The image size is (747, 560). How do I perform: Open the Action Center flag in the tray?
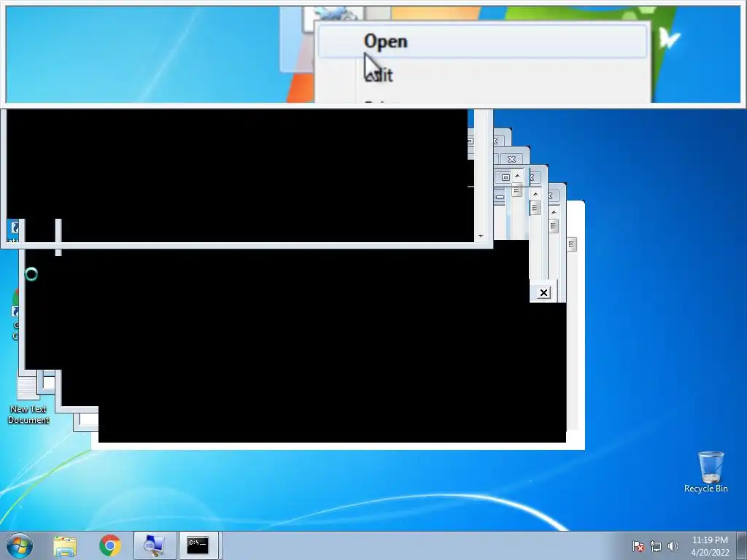click(x=638, y=546)
